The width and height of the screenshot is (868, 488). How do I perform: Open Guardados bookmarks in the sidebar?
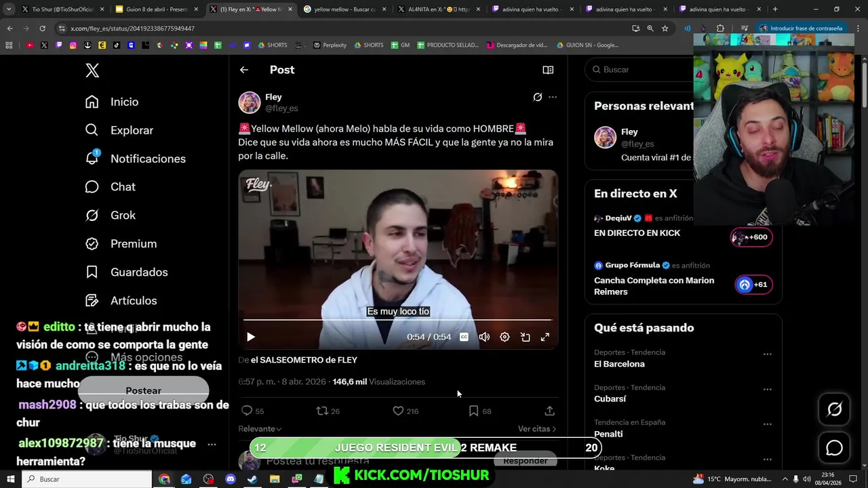tap(126, 272)
